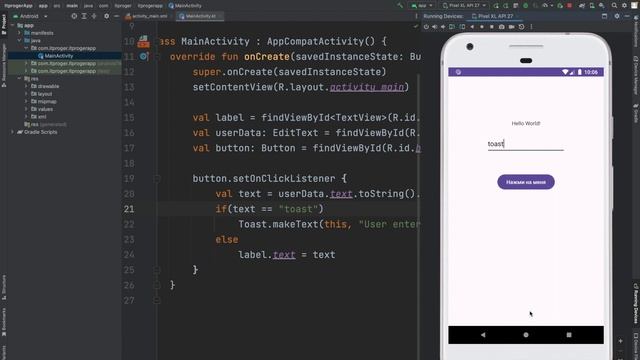Click emulator Volume Down icon
The width and height of the screenshot is (640, 360).
(443, 27)
